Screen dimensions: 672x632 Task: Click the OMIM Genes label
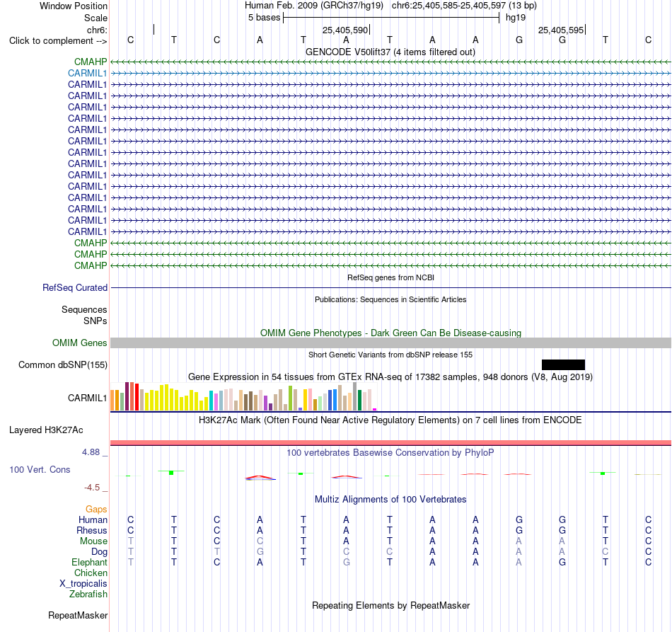click(x=80, y=343)
